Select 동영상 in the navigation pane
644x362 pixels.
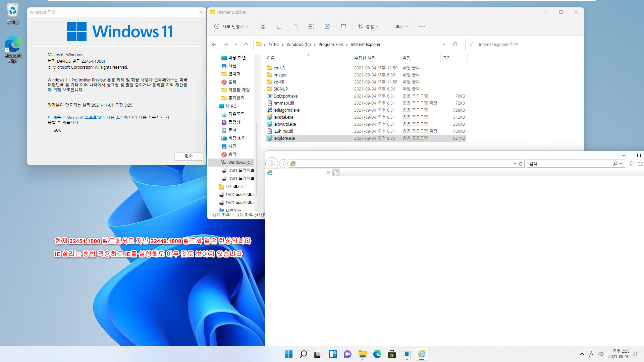[231, 122]
